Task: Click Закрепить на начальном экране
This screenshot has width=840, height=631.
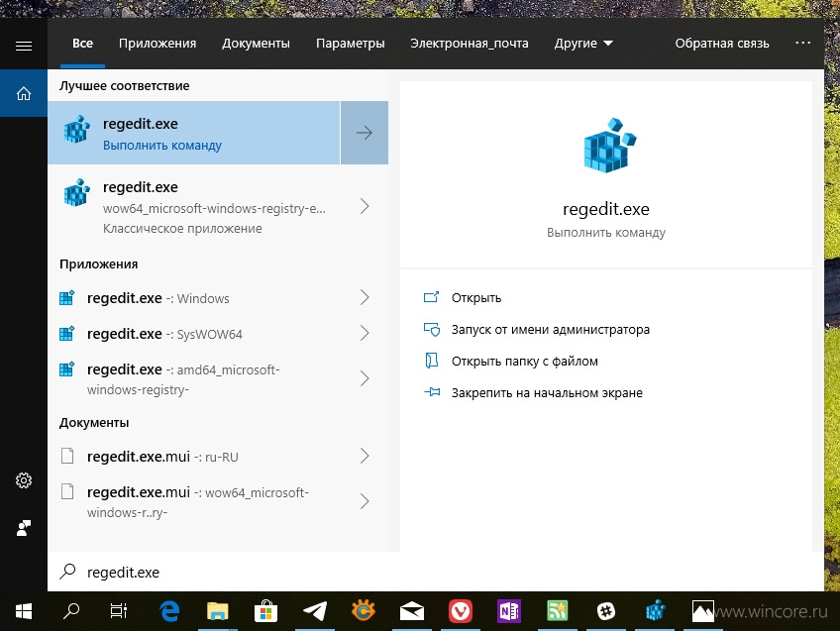Action: click(x=547, y=392)
